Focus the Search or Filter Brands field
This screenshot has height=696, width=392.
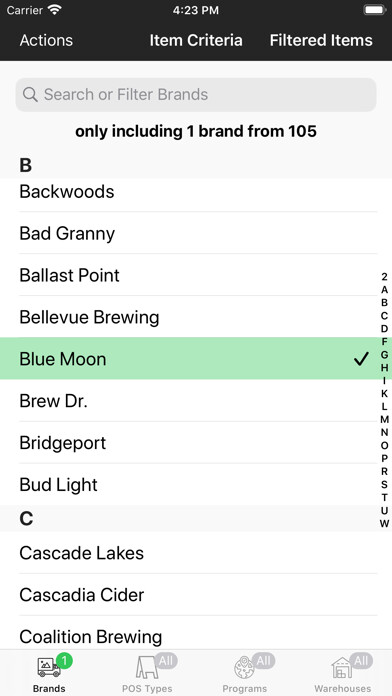point(196,95)
